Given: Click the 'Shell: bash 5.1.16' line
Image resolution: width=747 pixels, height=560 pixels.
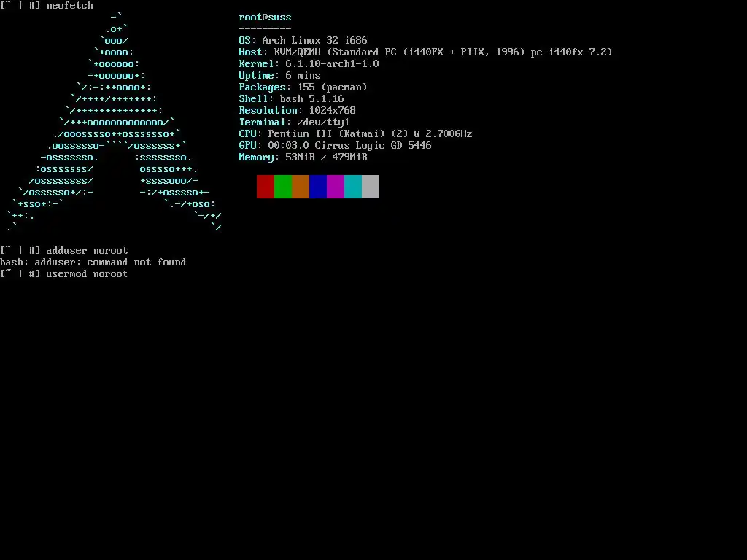Looking at the screenshot, I should pos(292,98).
